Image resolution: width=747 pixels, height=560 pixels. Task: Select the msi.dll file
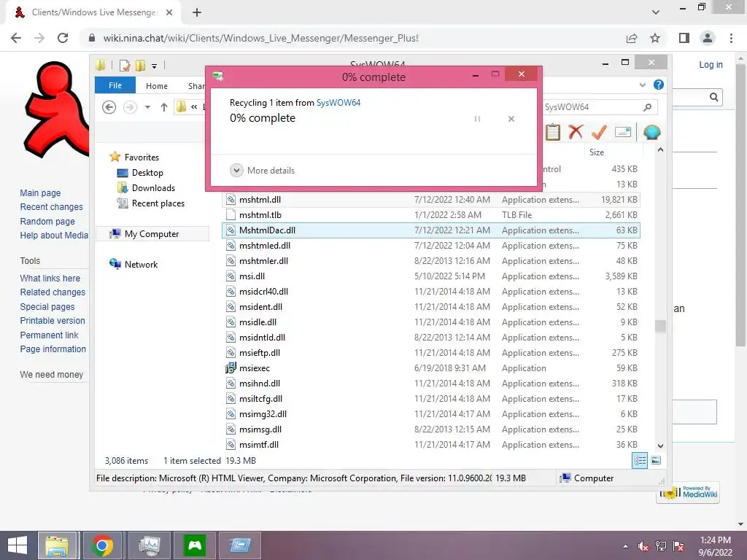430,276
